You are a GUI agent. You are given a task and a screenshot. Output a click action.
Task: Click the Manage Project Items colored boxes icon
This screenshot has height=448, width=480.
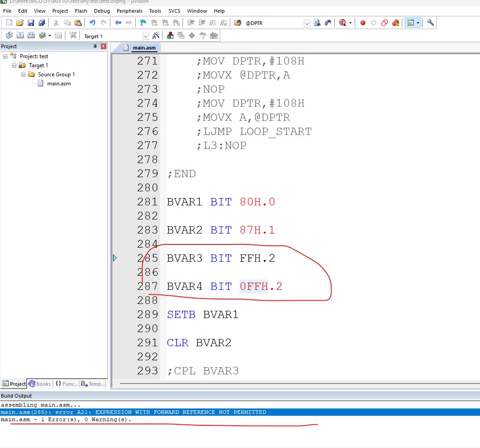[x=170, y=35]
